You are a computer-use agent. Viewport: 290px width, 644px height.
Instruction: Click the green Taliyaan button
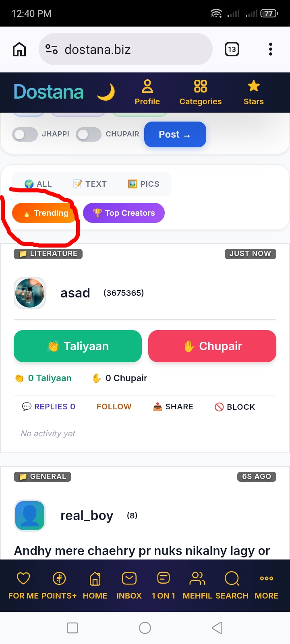78,346
